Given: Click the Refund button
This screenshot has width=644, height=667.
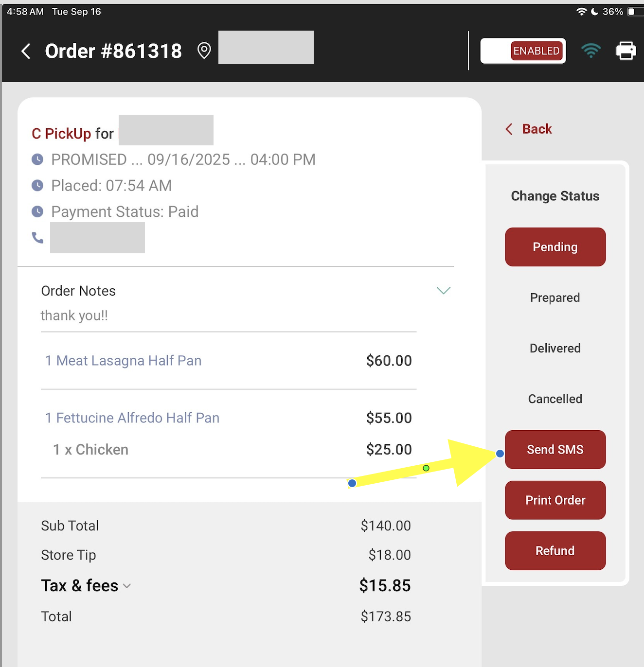Looking at the screenshot, I should [x=555, y=551].
